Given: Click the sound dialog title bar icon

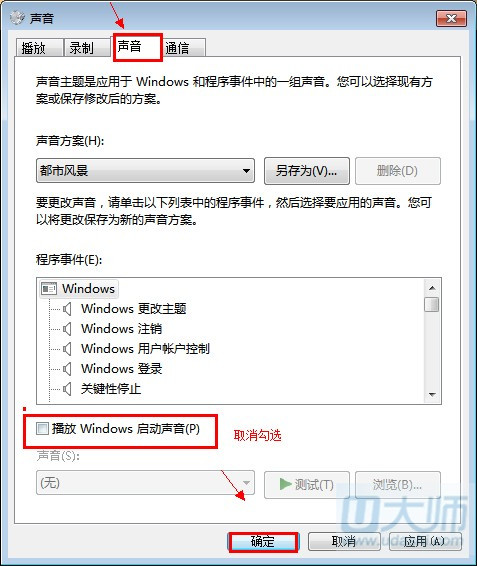Looking at the screenshot, I should click(x=17, y=17).
